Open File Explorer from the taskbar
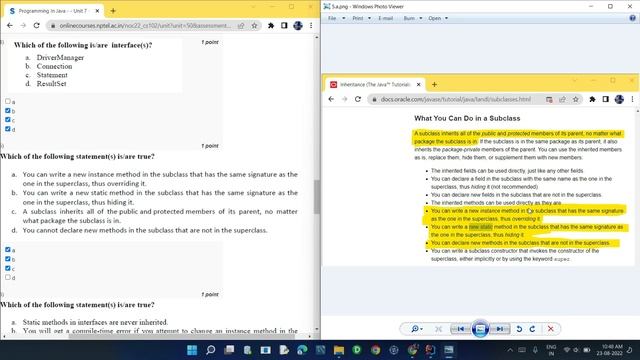 coord(339,350)
